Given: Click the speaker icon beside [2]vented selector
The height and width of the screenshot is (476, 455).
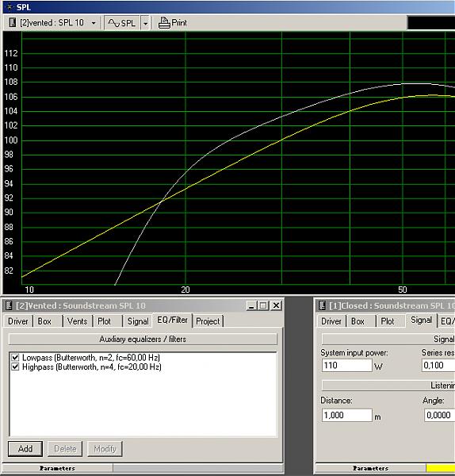Looking at the screenshot, I should [13, 22].
